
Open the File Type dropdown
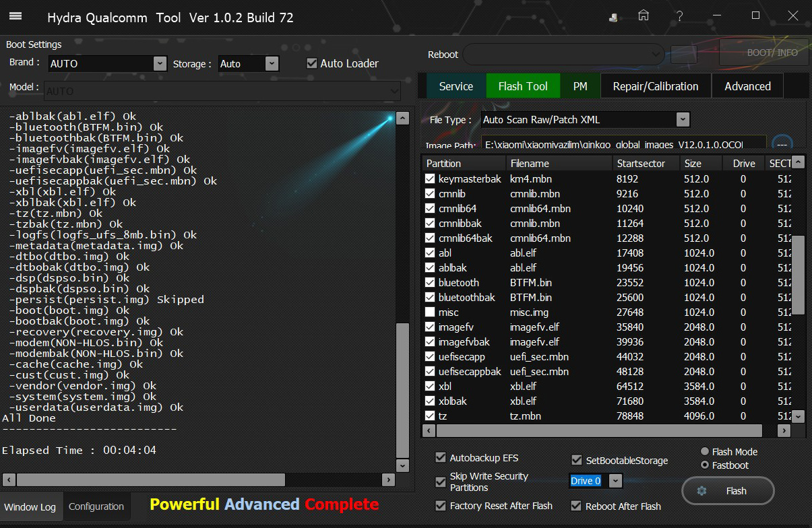point(683,120)
